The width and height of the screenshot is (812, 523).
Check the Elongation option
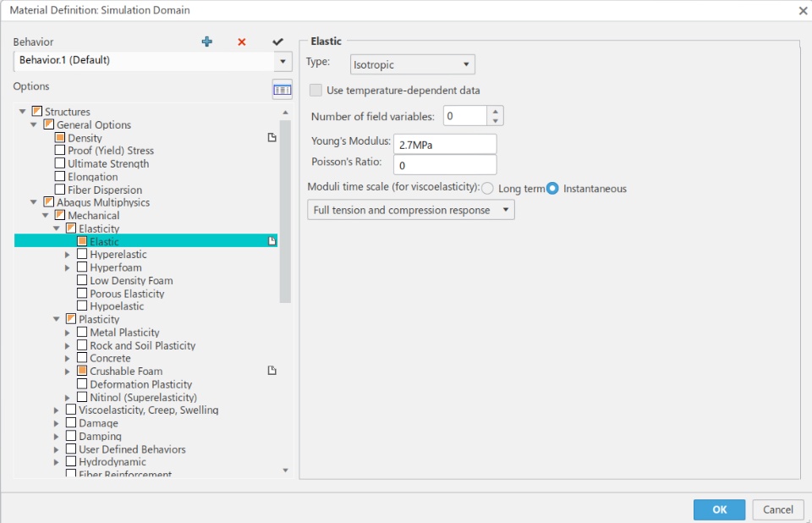(x=60, y=176)
